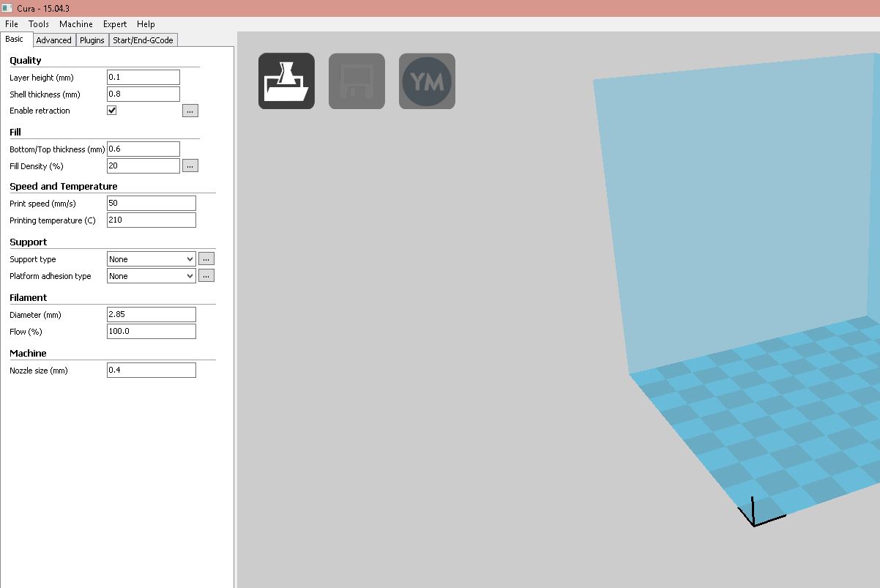Open the Expert menu
880x588 pixels.
[x=114, y=23]
